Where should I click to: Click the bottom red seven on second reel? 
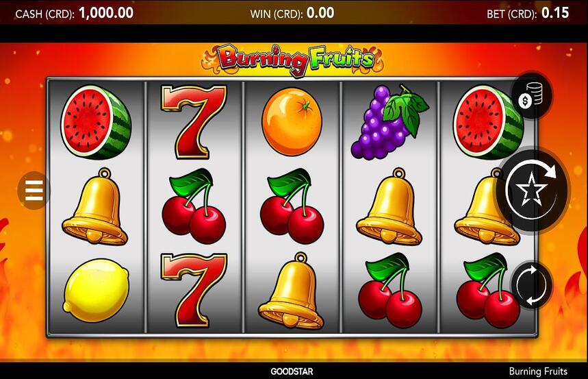[x=194, y=290]
